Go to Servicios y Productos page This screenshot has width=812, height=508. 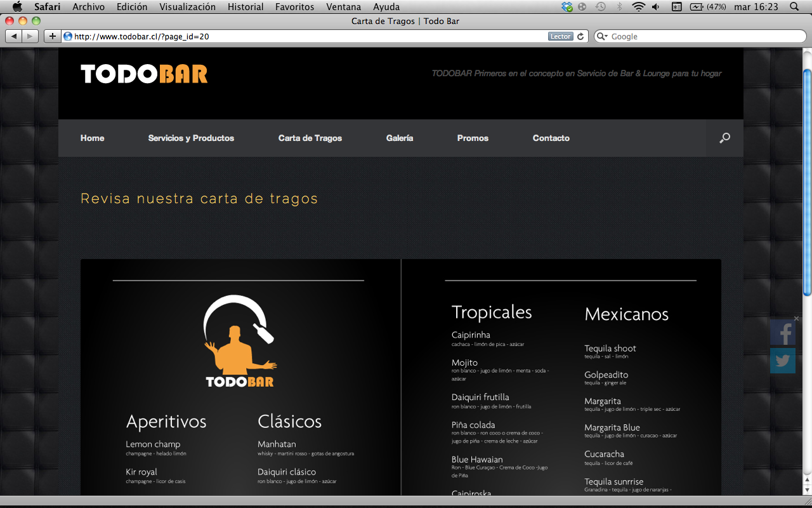pyautogui.click(x=191, y=138)
